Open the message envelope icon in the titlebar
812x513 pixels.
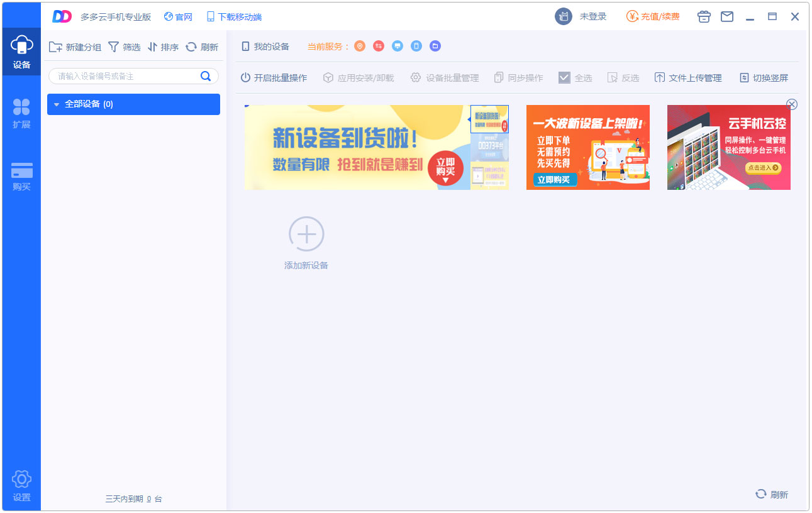(x=727, y=16)
